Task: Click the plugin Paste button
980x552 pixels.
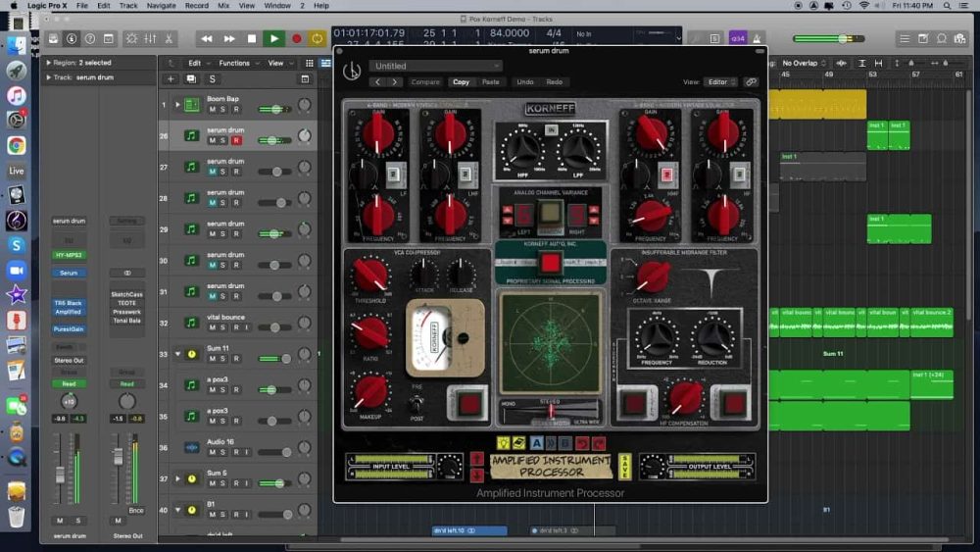Action: 491,82
